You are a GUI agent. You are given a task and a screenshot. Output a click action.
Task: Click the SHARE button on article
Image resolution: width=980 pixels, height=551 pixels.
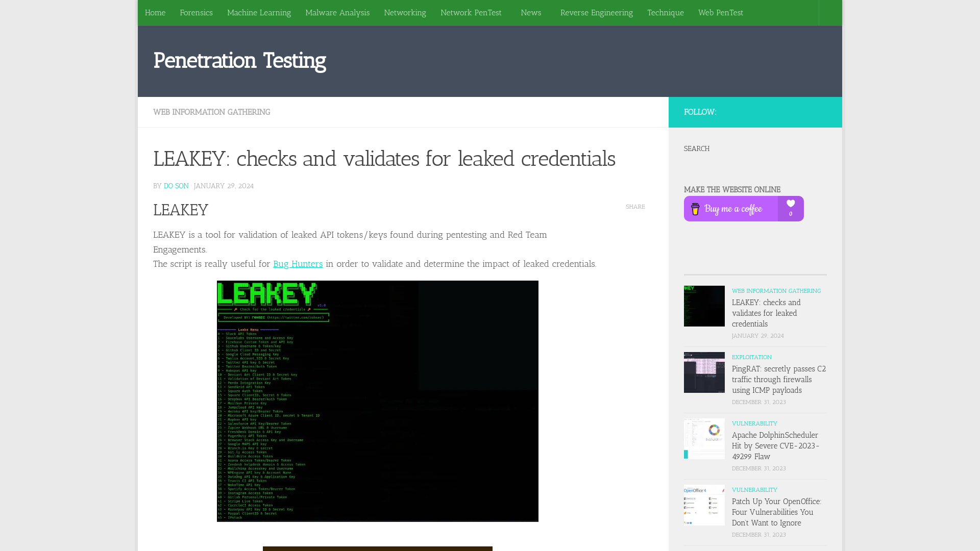tap(635, 207)
